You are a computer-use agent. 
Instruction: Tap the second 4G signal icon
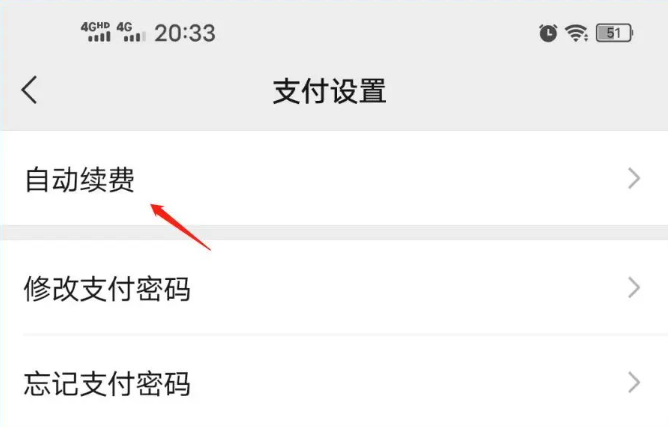131,32
